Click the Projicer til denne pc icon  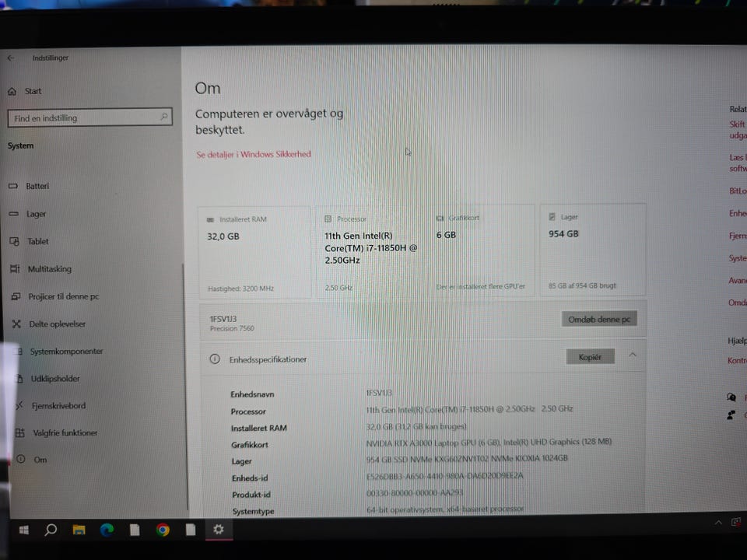(16, 296)
